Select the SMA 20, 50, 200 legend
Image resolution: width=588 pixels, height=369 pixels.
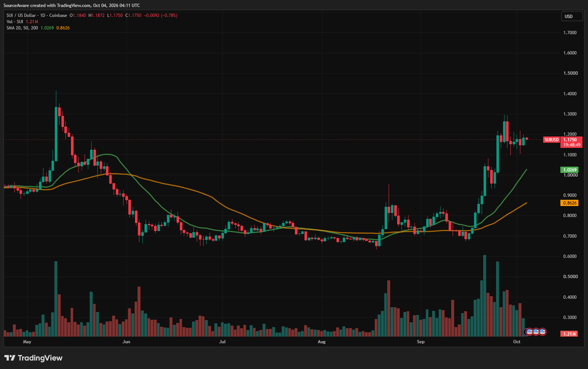[x=22, y=28]
